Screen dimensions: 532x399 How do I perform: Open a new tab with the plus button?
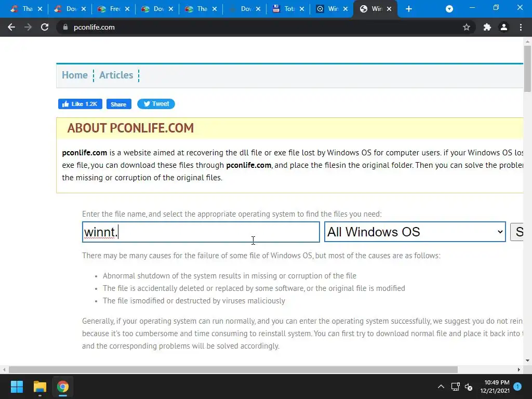409,9
